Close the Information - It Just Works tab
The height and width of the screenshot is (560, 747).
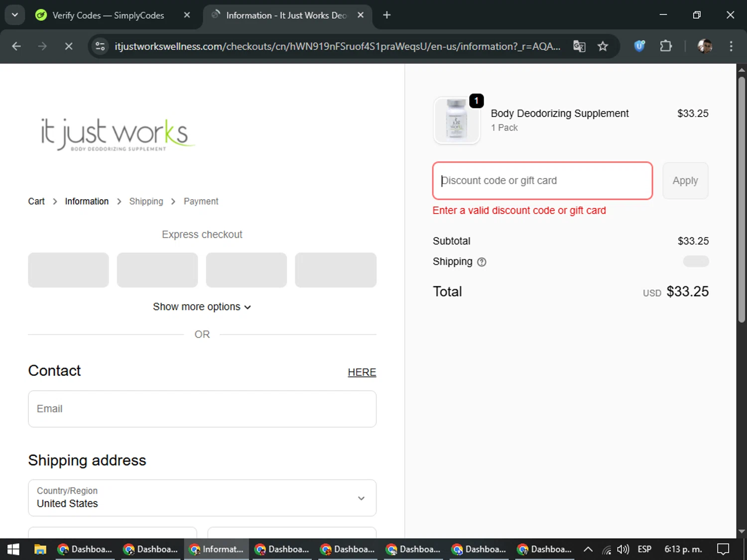tap(361, 15)
